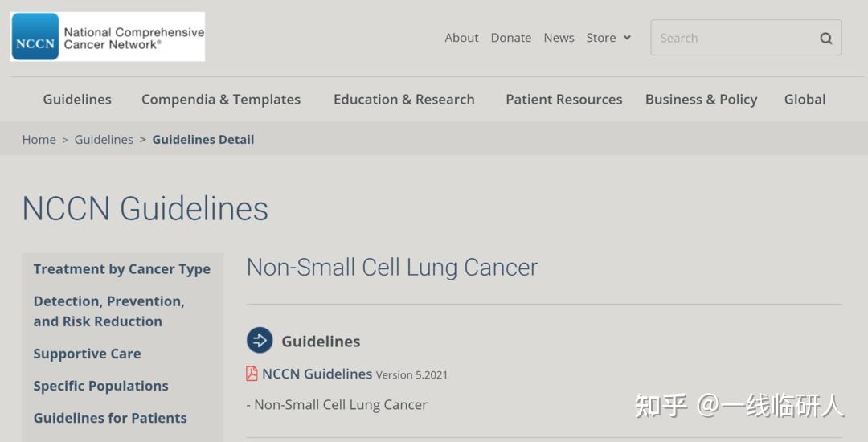Open Business & Policy menu
The width and height of the screenshot is (868, 442).
[x=702, y=100]
